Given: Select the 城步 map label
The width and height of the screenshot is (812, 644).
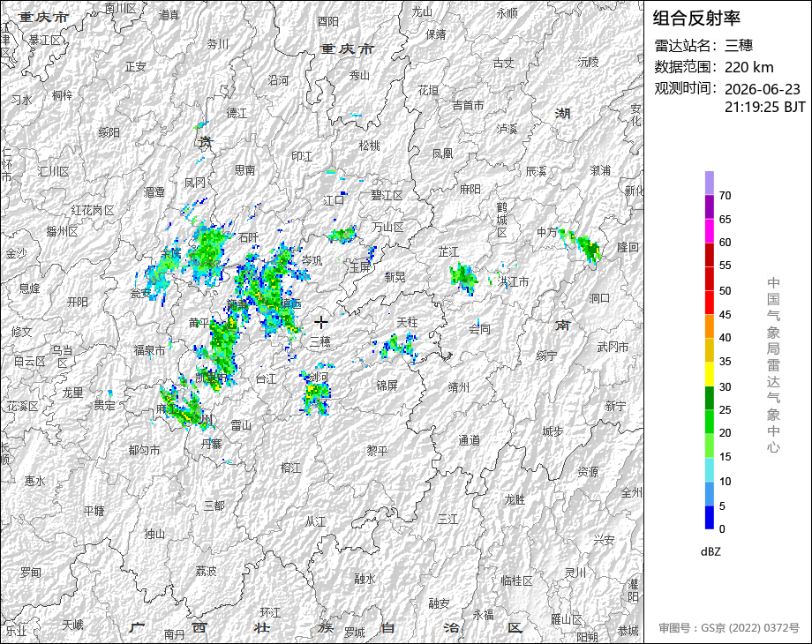Looking at the screenshot, I should (553, 431).
